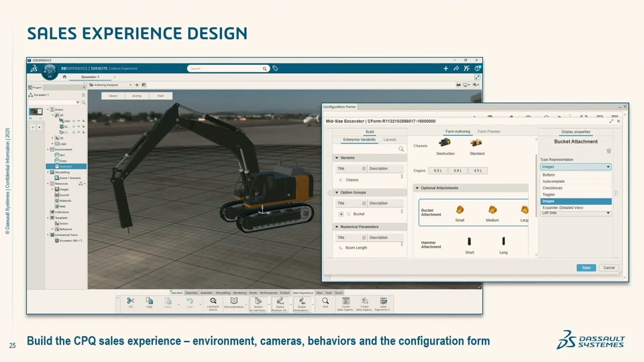Collapse the Variants section
This screenshot has height=362, width=644.
(x=337, y=158)
